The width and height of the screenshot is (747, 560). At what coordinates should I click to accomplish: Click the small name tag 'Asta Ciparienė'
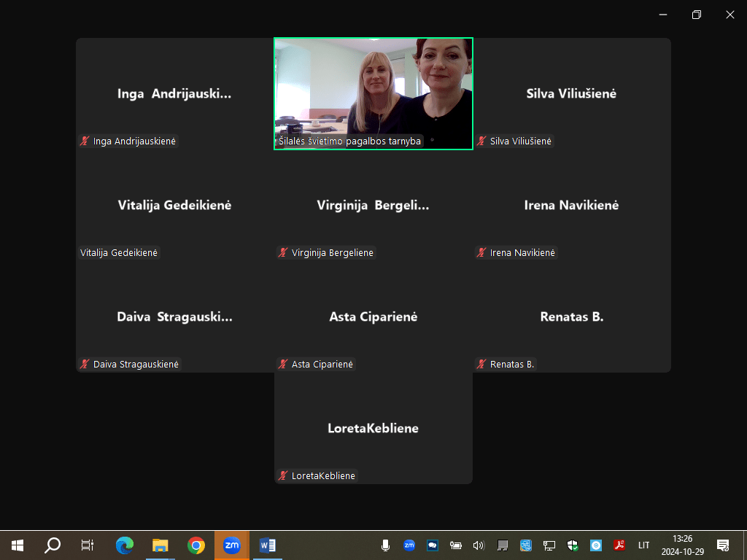click(x=317, y=365)
